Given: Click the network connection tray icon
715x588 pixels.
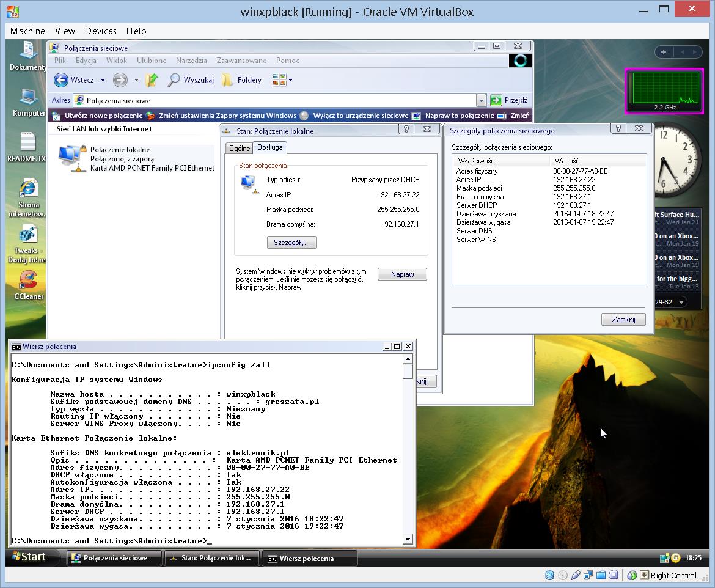Looking at the screenshot, I should click(x=664, y=558).
